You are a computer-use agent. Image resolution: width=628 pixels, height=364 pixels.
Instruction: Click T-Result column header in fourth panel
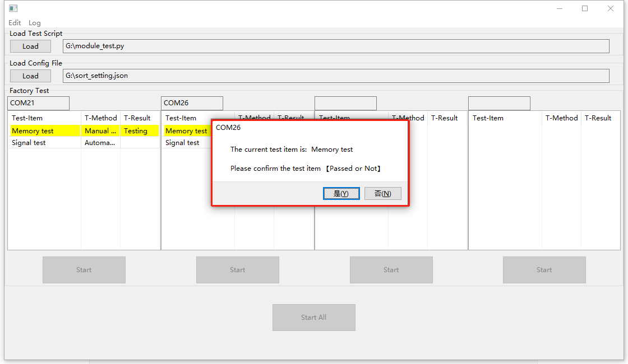coord(598,118)
